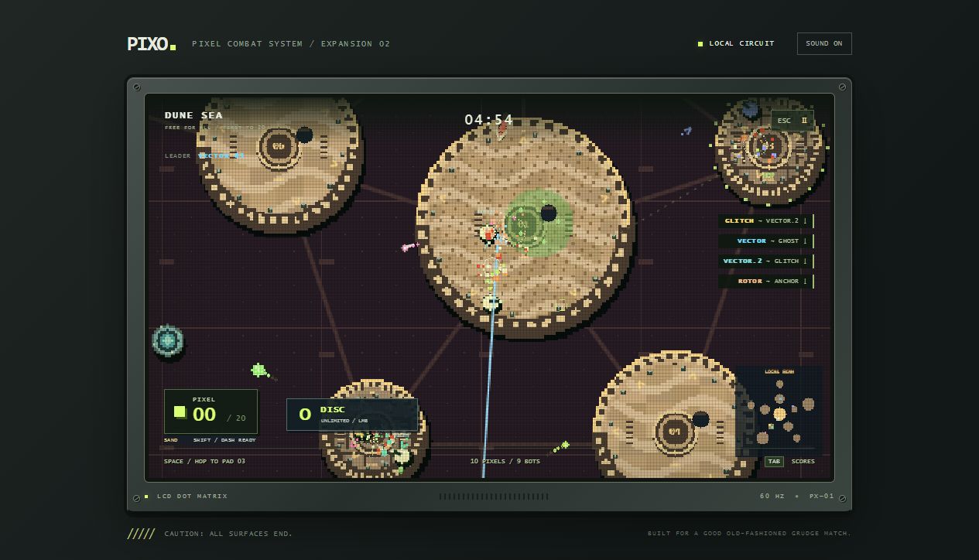Click the speaker grille below the screen

(x=494, y=497)
